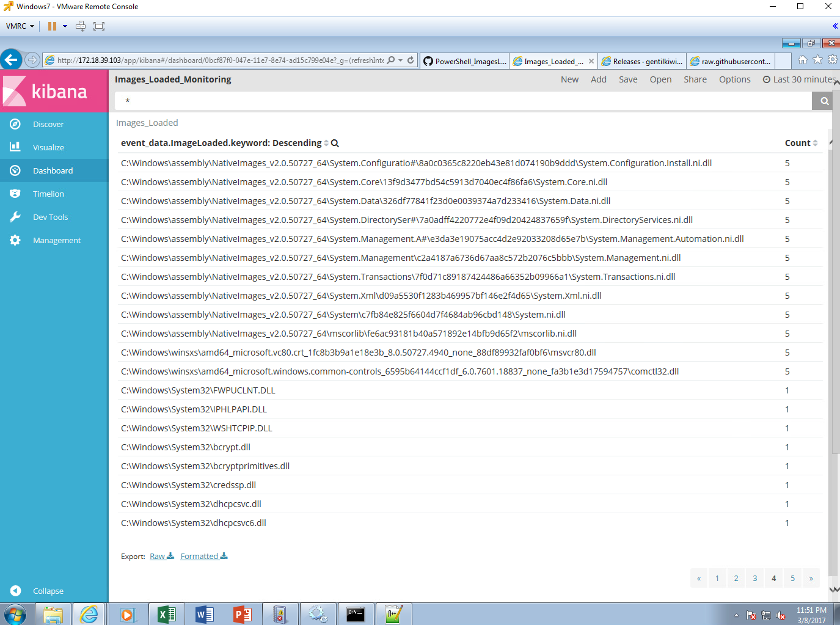
Task: Switch to PowerShell_ImagesL... browser tab
Action: click(x=465, y=61)
